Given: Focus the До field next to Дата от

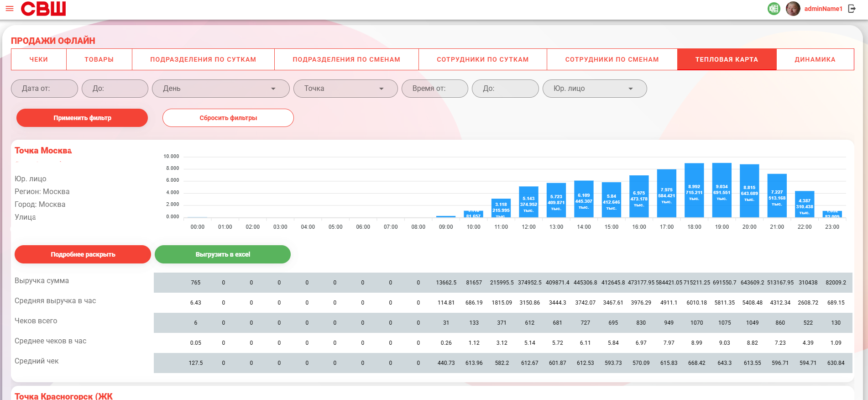Looking at the screenshot, I should click(x=115, y=89).
